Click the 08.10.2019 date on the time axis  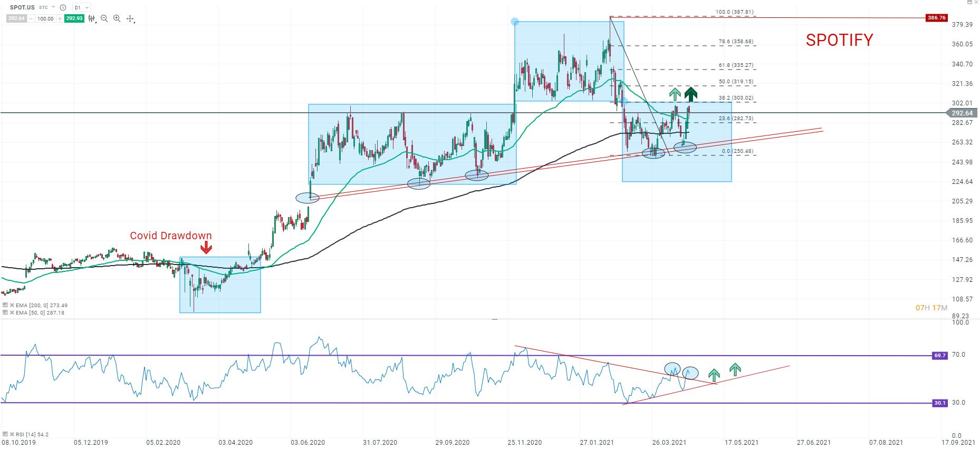[18, 443]
